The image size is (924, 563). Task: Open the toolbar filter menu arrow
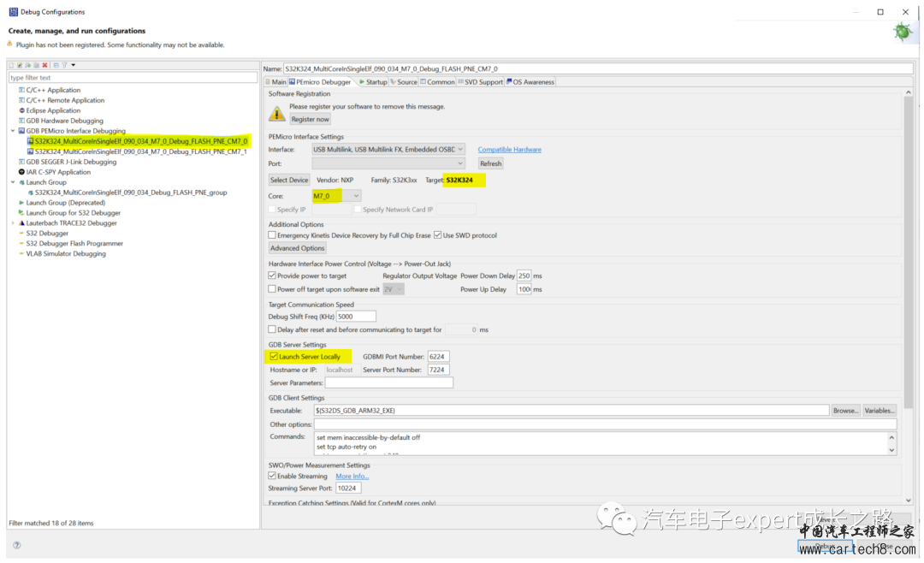(x=73, y=65)
